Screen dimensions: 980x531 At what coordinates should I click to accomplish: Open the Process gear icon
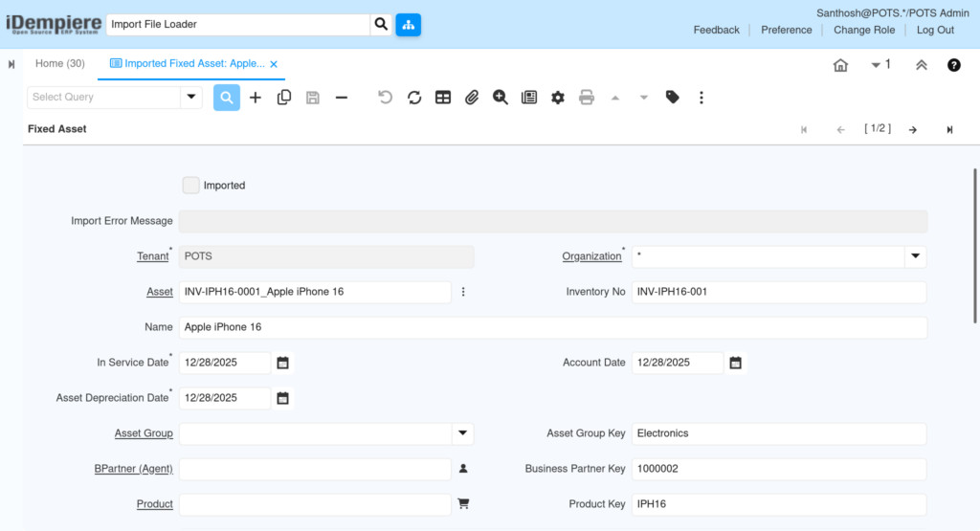pyautogui.click(x=558, y=98)
